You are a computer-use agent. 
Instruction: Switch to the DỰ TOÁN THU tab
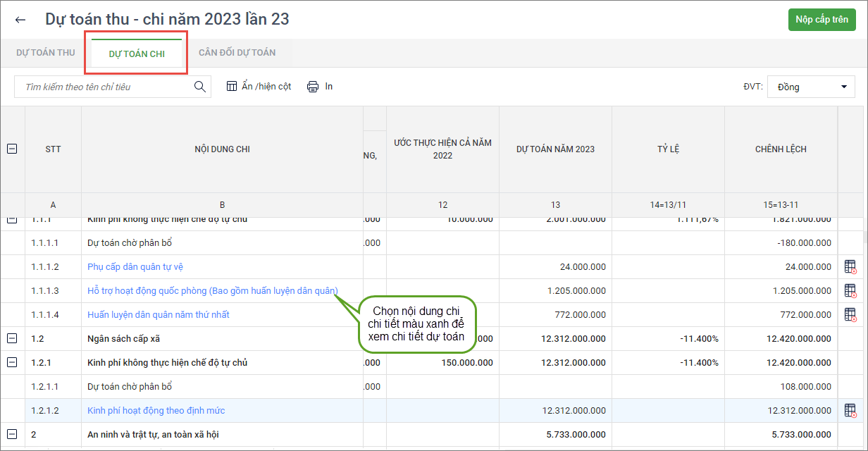click(46, 53)
